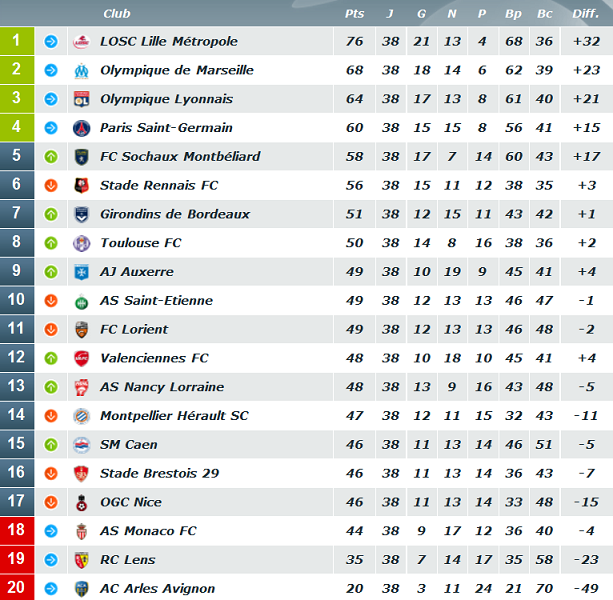613x600 pixels.
Task: Click the LOSC Lille Métropole club crest
Action: click(x=81, y=41)
